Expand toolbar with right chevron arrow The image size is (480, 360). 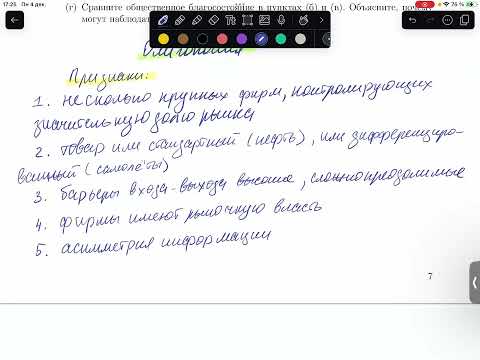(x=321, y=20)
